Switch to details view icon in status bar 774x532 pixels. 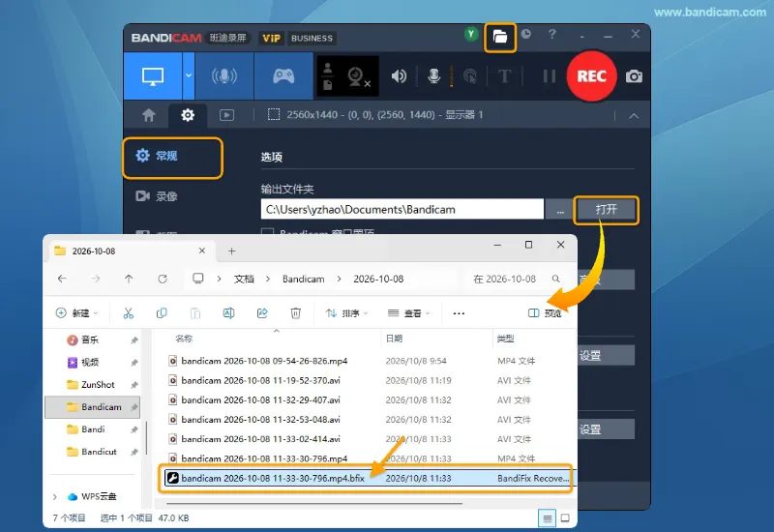547,518
